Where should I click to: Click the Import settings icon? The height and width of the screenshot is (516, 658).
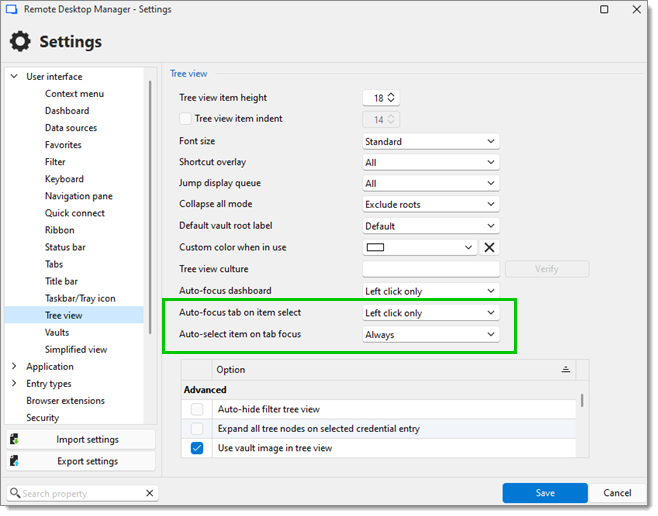tap(15, 440)
